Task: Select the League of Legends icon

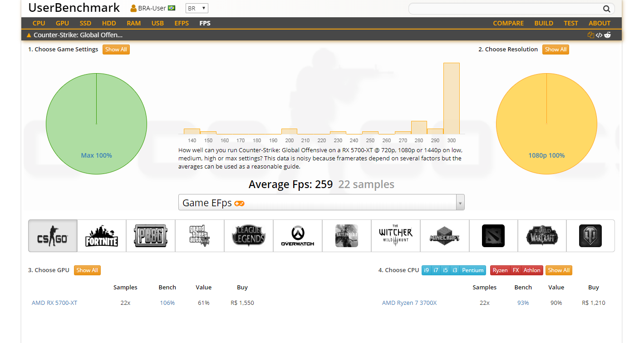Action: 249,236
